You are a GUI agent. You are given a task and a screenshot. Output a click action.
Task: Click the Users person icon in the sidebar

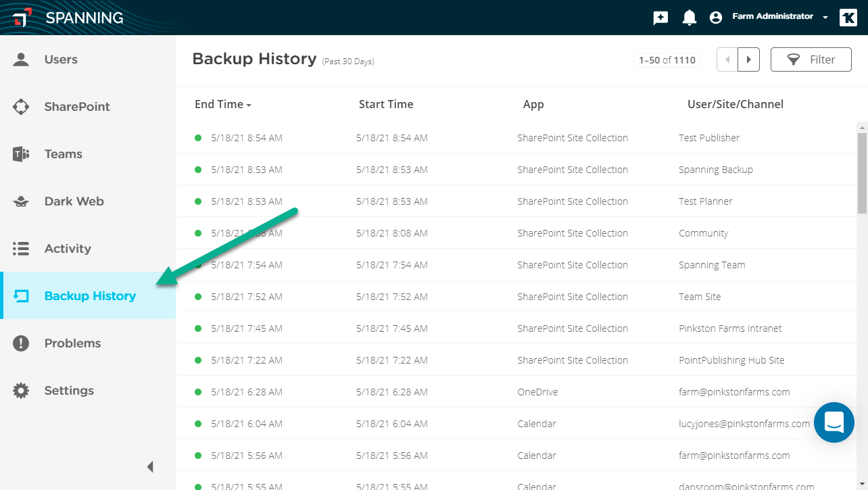[21, 59]
